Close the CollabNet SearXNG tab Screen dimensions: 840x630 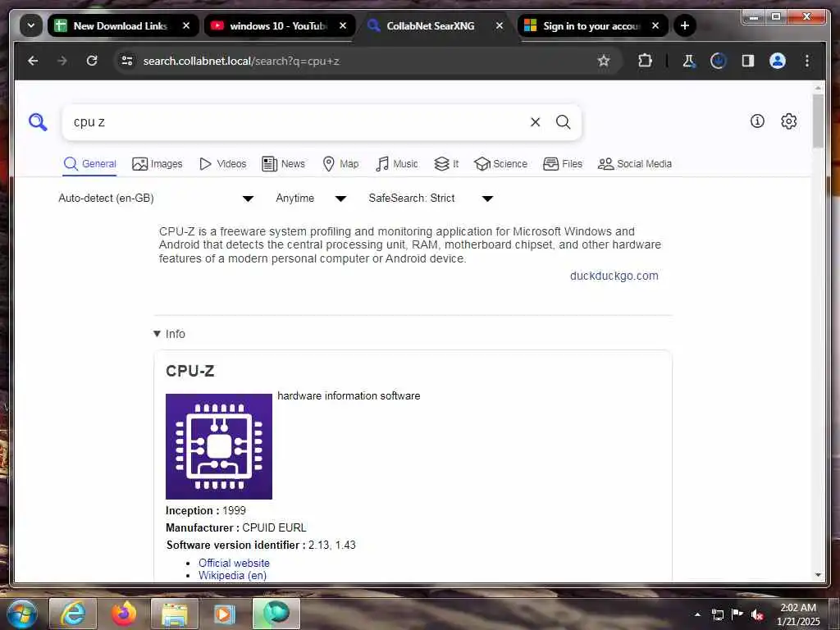pos(500,25)
